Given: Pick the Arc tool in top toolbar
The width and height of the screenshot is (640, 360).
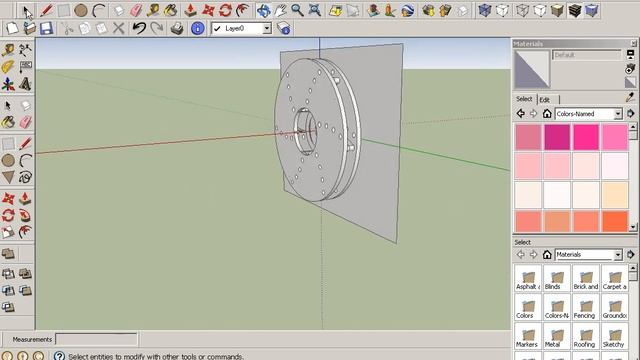Looking at the screenshot, I should (x=98, y=10).
